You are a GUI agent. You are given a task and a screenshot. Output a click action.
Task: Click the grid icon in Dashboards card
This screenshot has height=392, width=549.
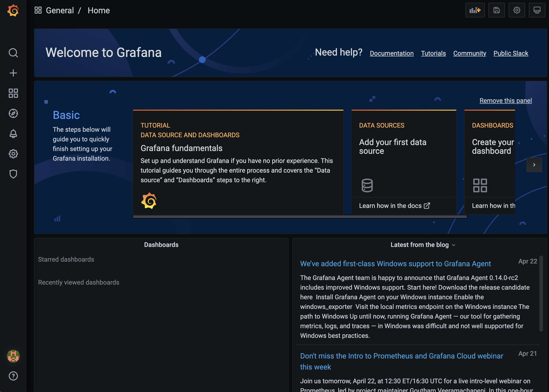tap(480, 185)
